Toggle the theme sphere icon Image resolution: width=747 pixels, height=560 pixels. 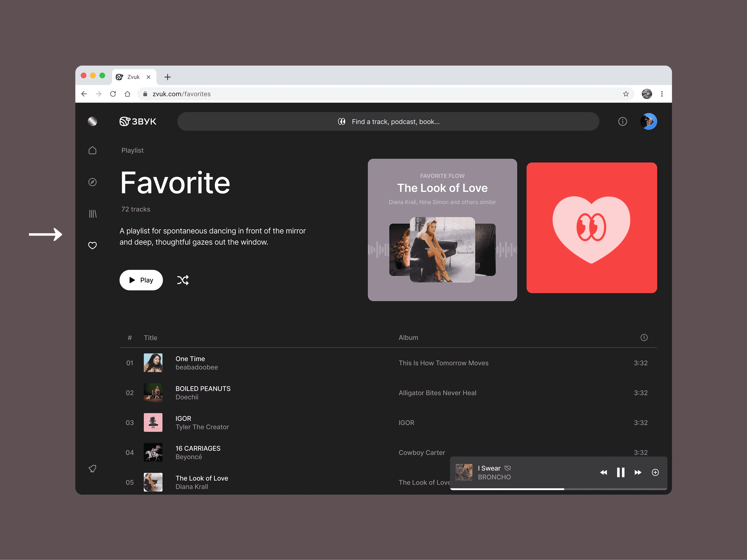(92, 122)
